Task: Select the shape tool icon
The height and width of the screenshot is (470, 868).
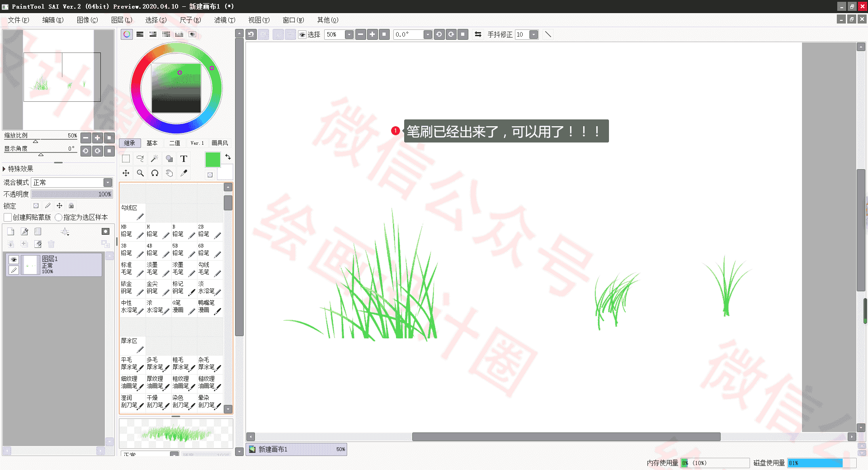Action: pos(169,159)
